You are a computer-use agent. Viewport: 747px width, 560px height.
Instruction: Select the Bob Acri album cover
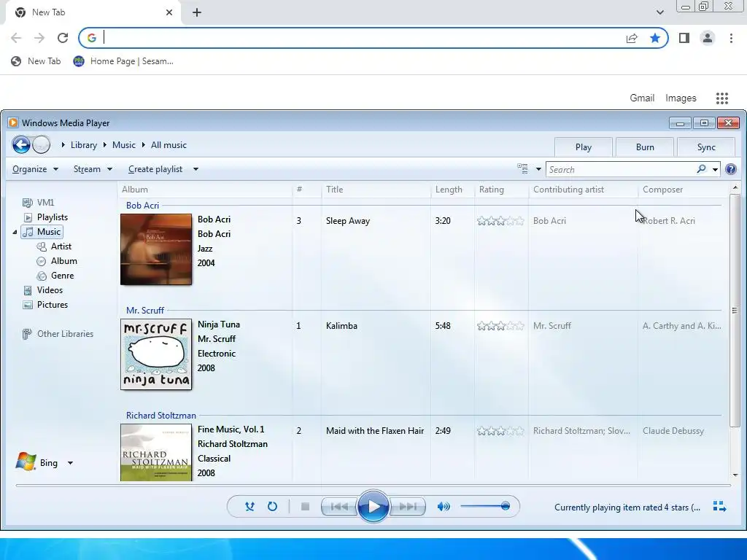156,249
